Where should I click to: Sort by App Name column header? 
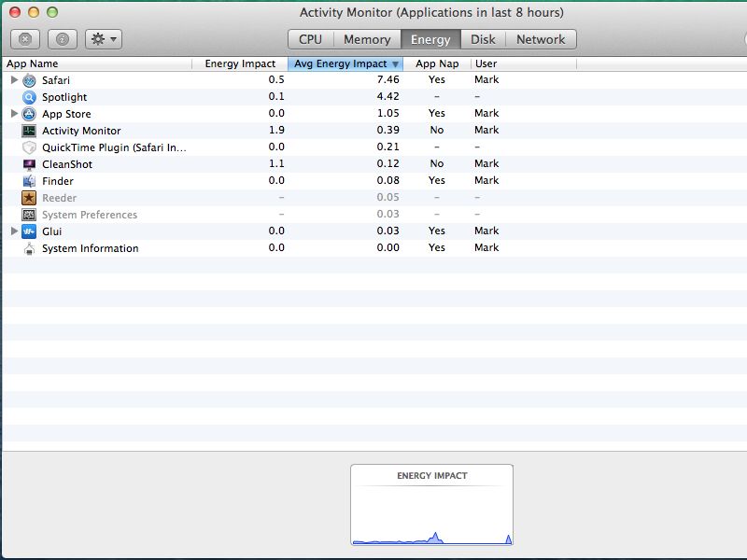point(97,63)
